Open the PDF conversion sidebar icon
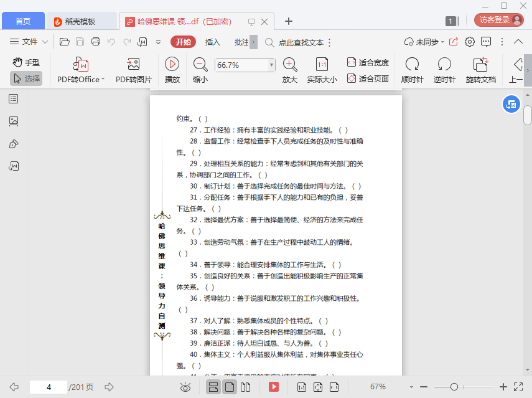This screenshot has width=532, height=398. pos(14,166)
